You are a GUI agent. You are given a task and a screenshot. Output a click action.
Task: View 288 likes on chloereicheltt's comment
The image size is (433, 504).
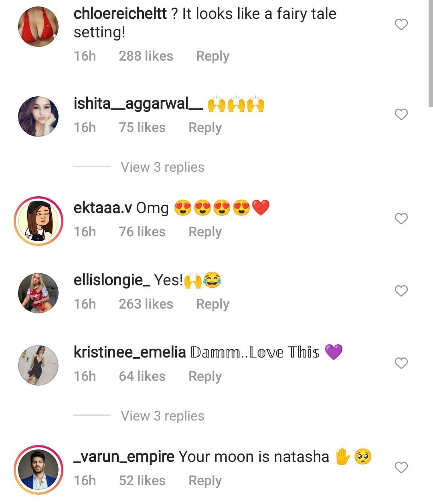pos(146,56)
